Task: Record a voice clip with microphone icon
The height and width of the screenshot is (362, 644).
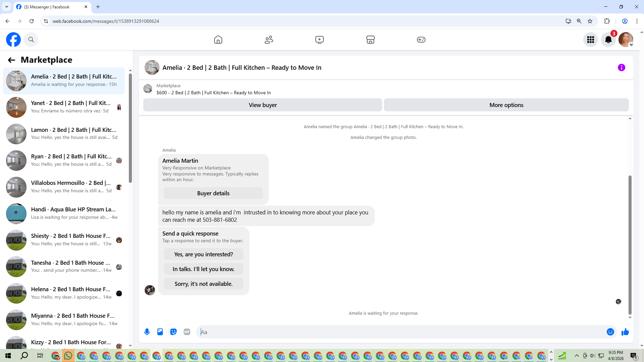Action: click(x=147, y=332)
